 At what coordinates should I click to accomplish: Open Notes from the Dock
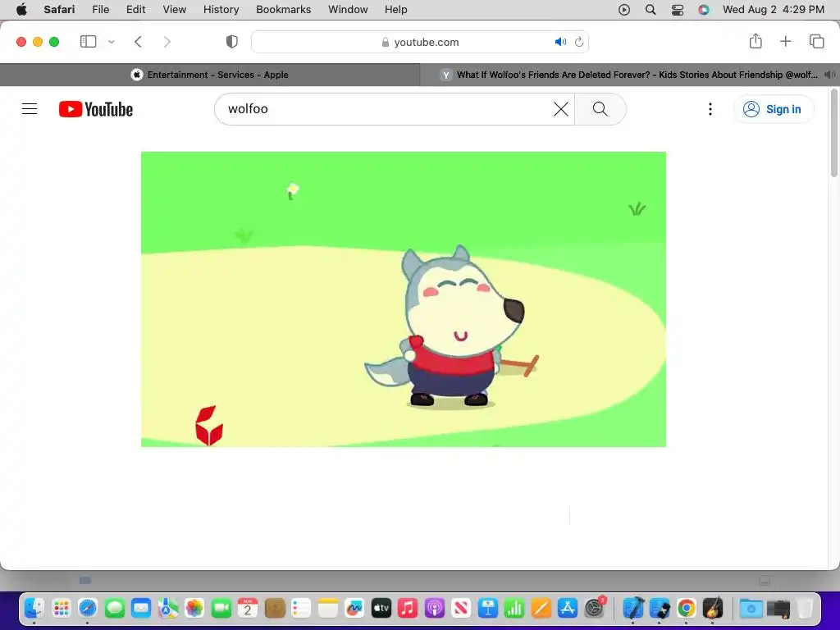(x=328, y=609)
